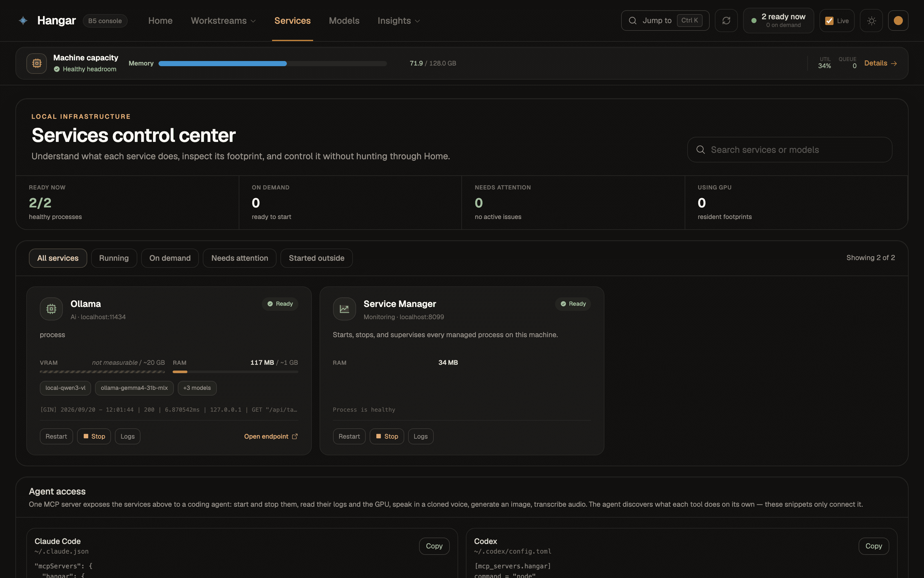The image size is (924, 578).
Task: Select the All services filter
Action: coord(58,258)
